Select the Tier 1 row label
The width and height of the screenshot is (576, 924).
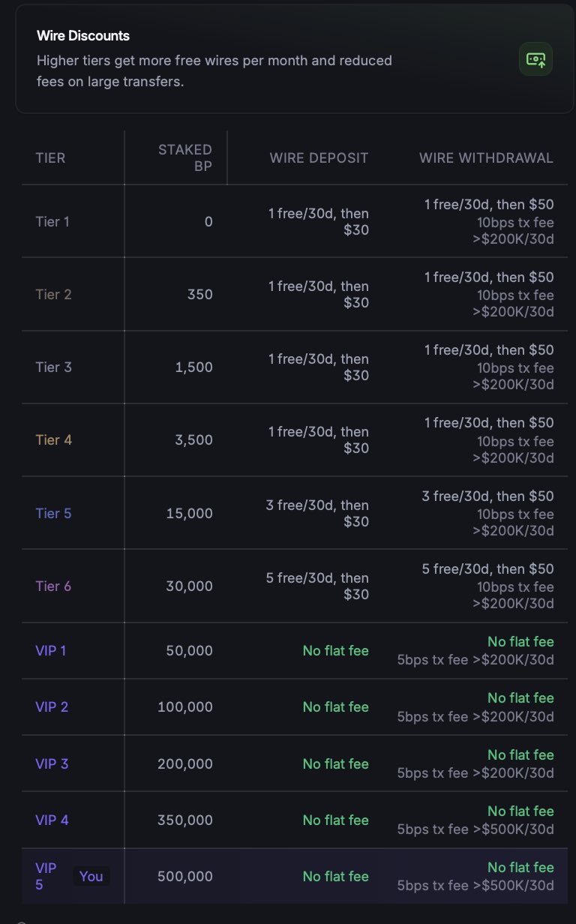click(52, 221)
